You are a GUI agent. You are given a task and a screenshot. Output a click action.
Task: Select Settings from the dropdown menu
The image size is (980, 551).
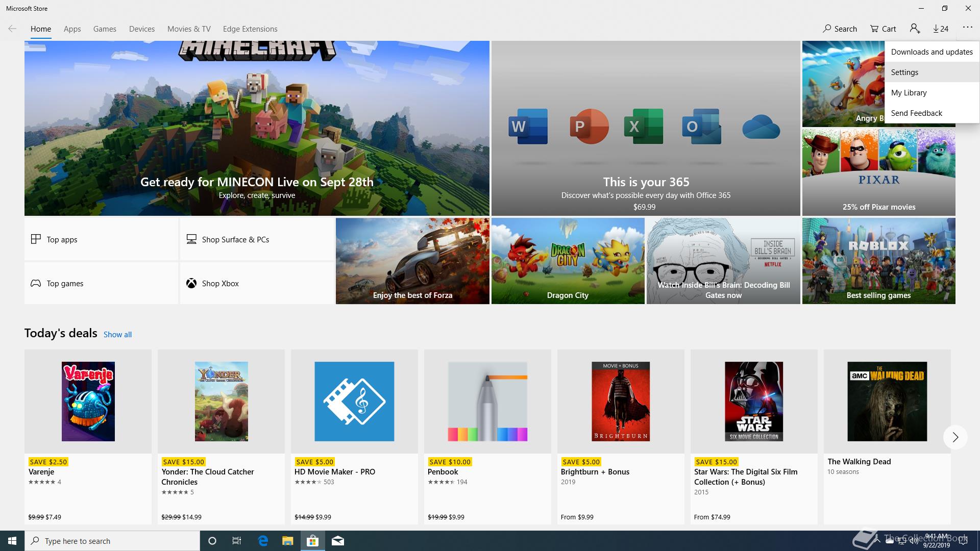coord(932,72)
